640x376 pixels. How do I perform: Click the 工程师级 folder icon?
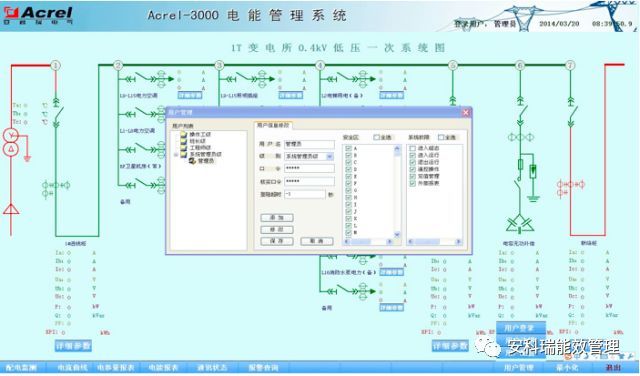184,147
